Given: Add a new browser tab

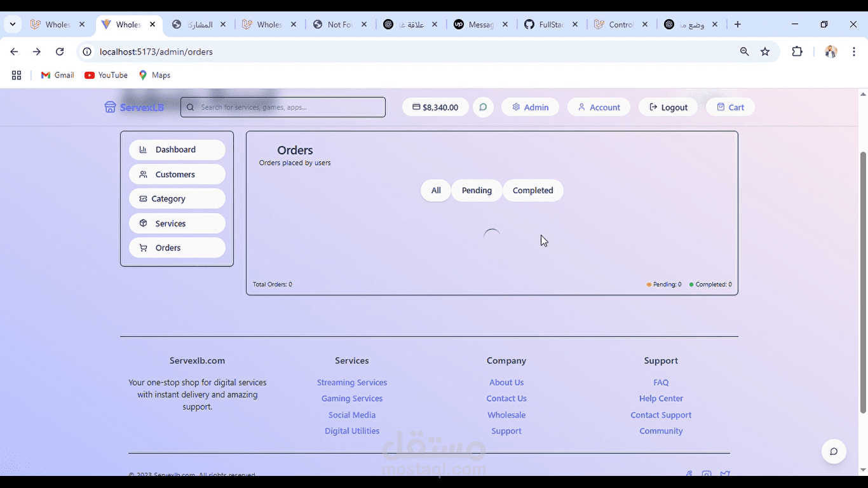Looking at the screenshot, I should coord(737,24).
